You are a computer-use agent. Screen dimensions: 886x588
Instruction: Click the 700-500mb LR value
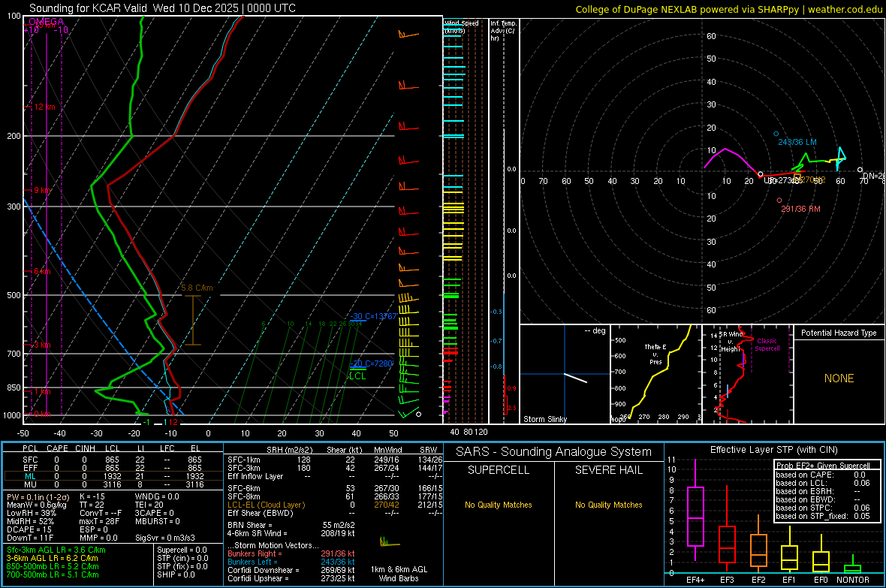coord(53,574)
